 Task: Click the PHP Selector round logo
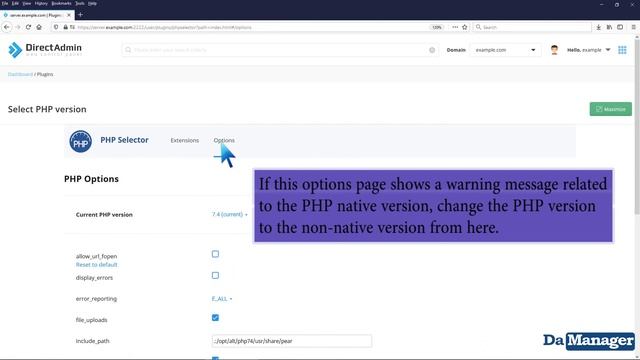tap(80, 141)
